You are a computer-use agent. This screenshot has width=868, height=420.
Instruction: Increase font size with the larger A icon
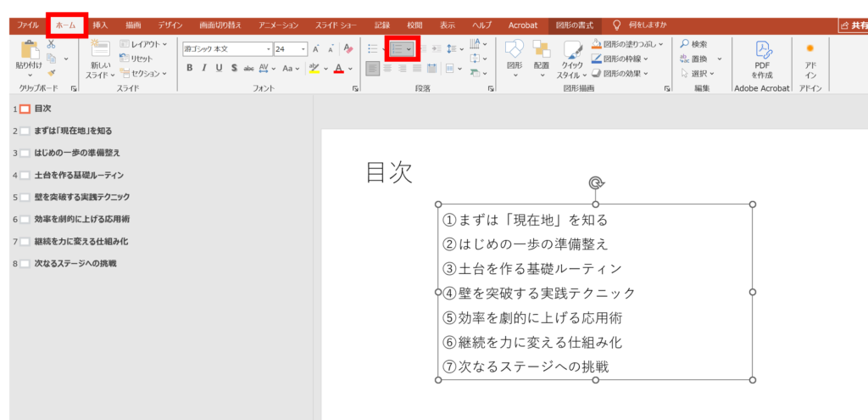316,49
